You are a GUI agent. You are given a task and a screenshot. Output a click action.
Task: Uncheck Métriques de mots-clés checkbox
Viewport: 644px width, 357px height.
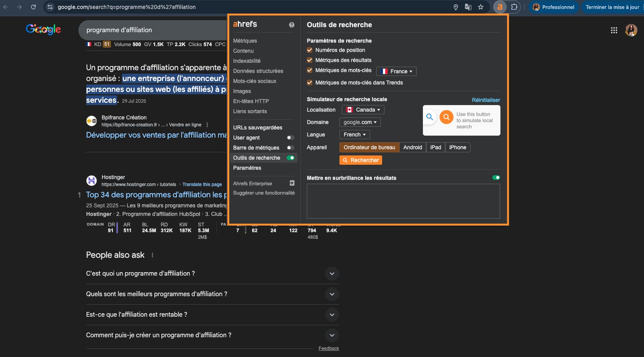click(310, 70)
